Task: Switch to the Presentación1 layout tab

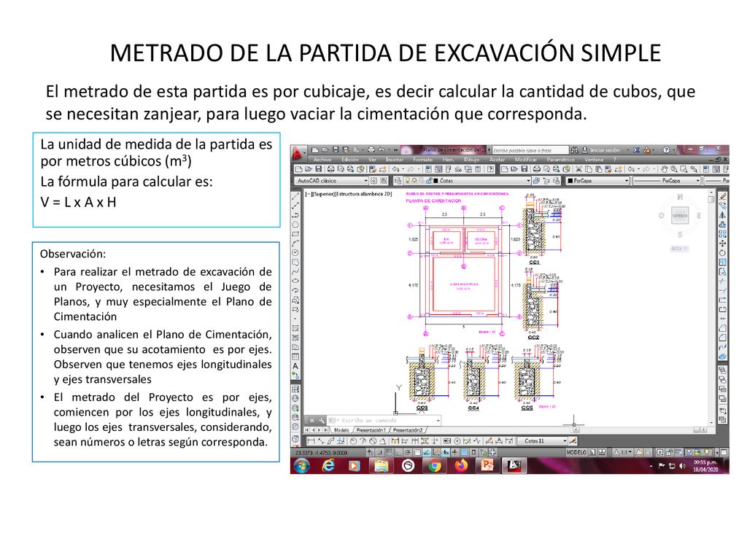Action: pyautogui.click(x=371, y=430)
